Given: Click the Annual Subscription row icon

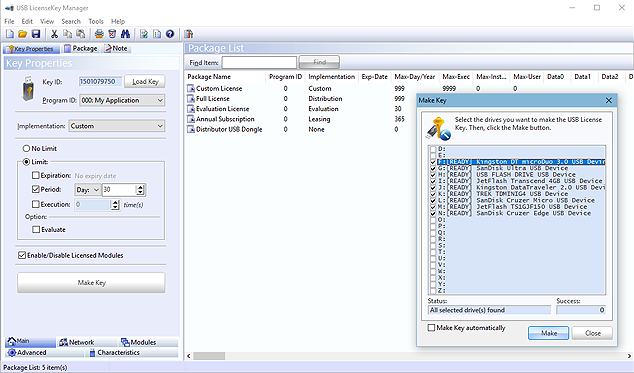Looking at the screenshot, I should click(191, 119).
